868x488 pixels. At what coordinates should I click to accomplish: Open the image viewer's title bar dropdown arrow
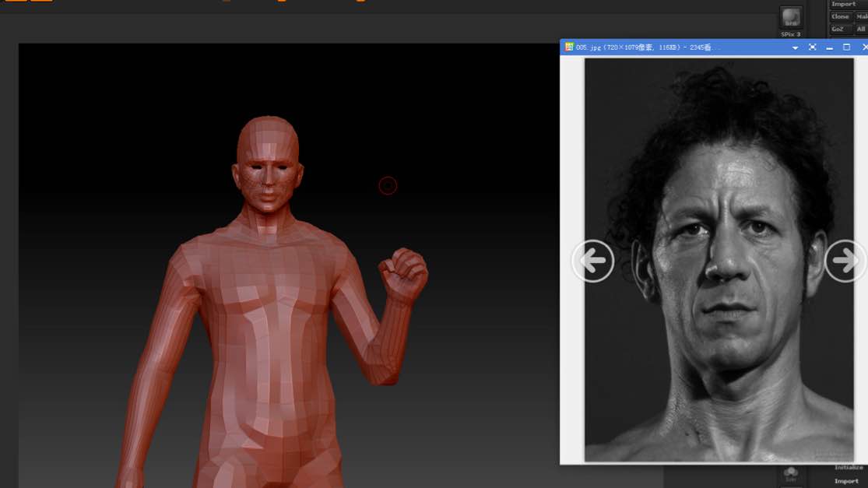click(795, 47)
